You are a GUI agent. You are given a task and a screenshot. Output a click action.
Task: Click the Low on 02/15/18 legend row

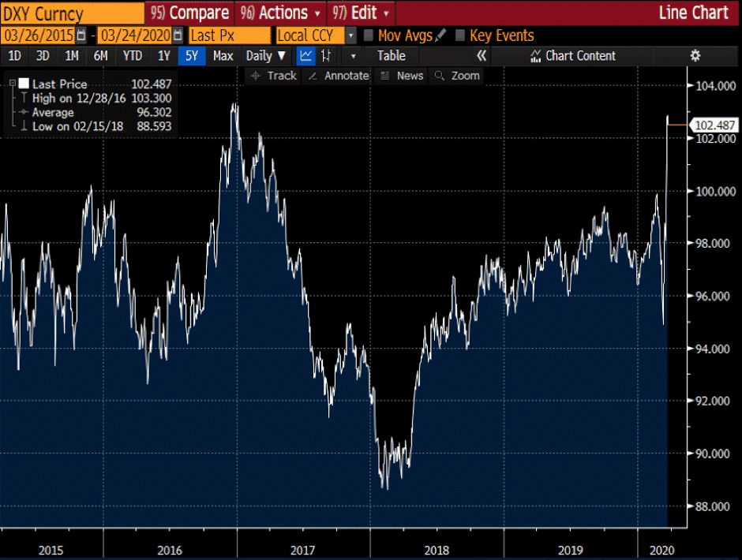[x=96, y=126]
